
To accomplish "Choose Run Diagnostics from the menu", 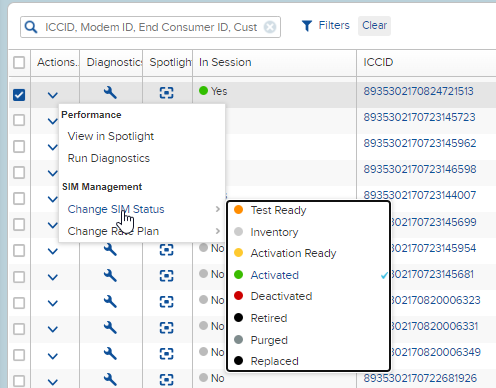I will (x=109, y=158).
